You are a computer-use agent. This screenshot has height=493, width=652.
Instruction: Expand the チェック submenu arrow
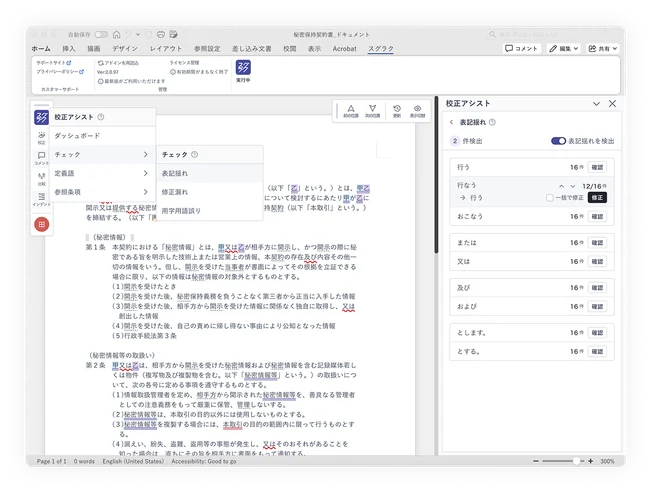click(x=146, y=155)
